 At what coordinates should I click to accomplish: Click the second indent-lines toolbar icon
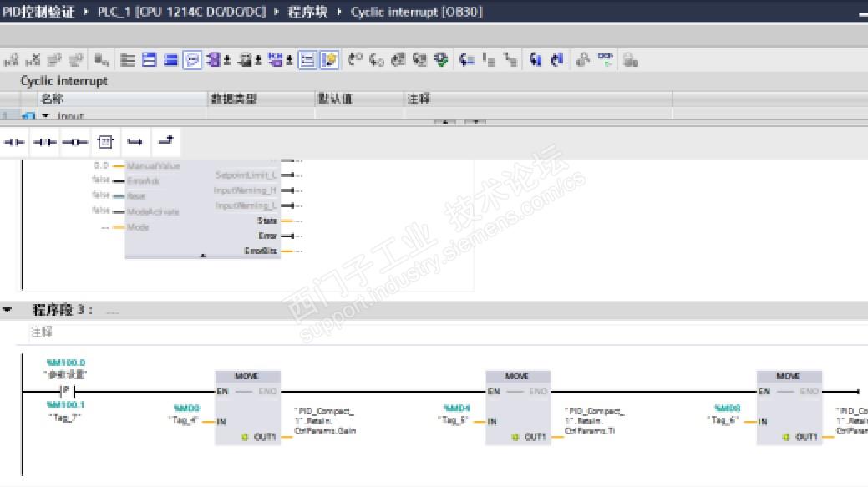510,60
